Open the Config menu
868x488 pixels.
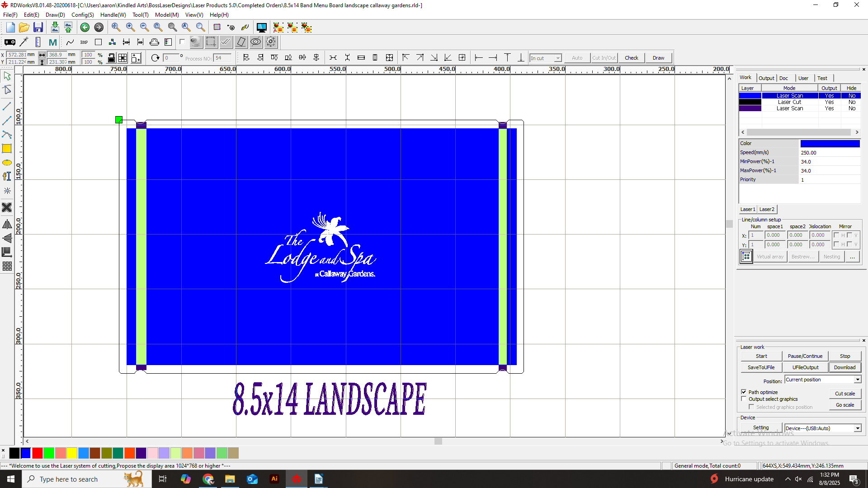(83, 15)
